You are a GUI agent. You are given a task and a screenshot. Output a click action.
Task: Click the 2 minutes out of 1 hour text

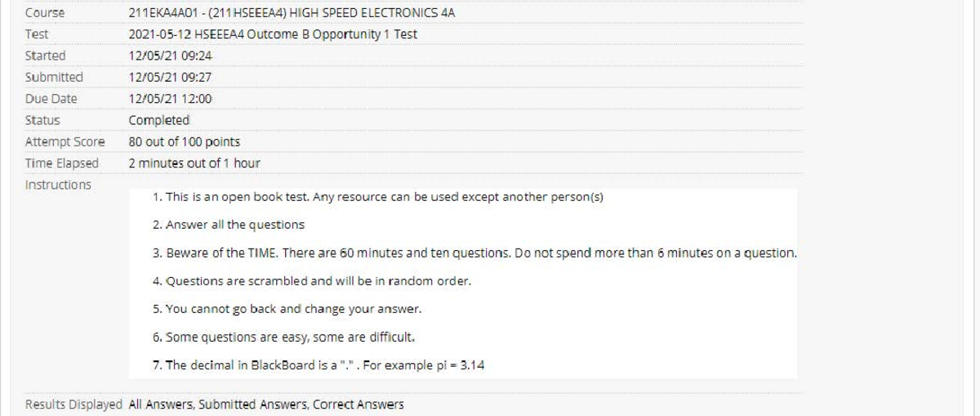coord(194,163)
